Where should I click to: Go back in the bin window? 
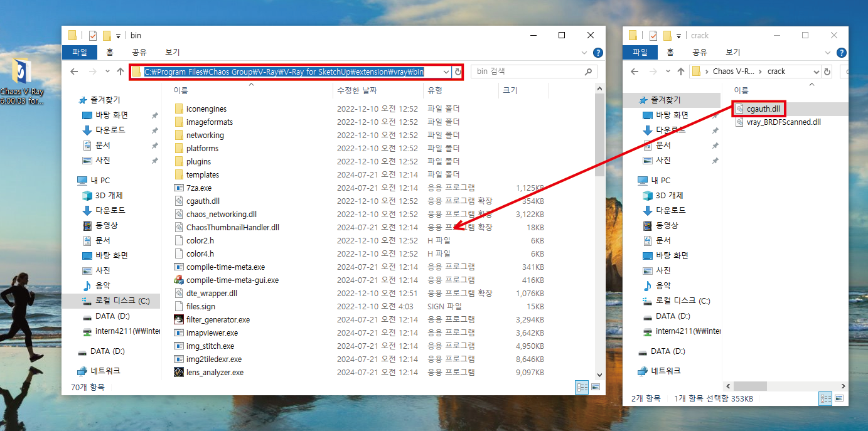[74, 72]
